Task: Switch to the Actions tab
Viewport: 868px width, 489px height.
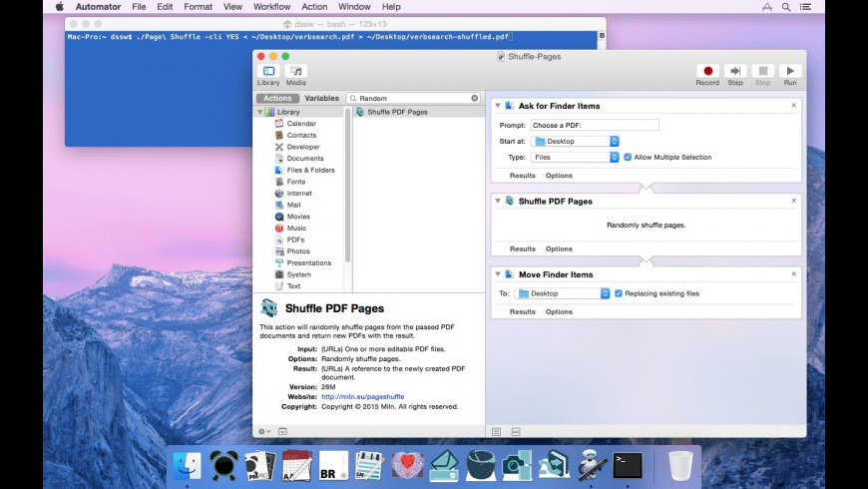Action: point(277,98)
